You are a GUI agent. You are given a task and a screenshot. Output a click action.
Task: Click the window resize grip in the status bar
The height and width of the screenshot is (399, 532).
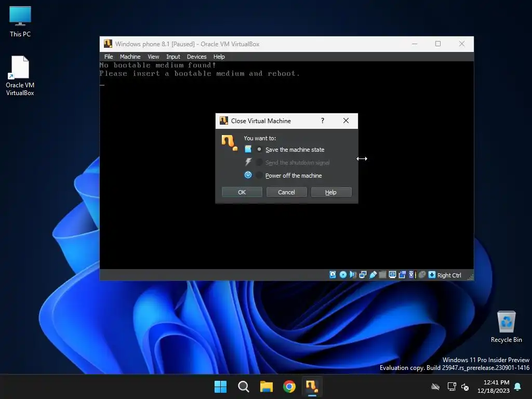[x=470, y=277]
